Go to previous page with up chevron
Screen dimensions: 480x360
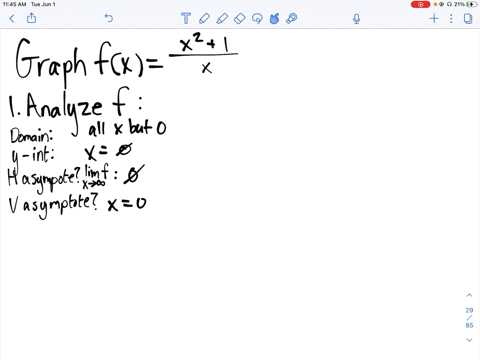point(469,295)
